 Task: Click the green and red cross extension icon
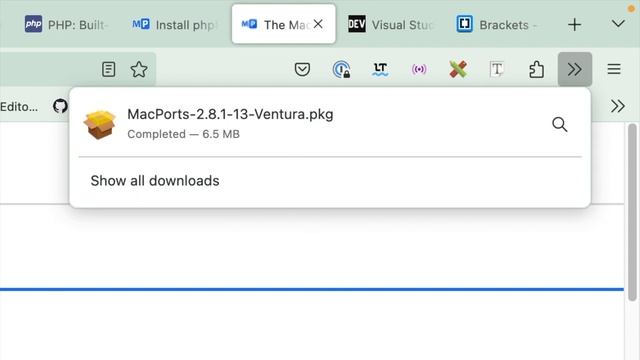(x=458, y=69)
